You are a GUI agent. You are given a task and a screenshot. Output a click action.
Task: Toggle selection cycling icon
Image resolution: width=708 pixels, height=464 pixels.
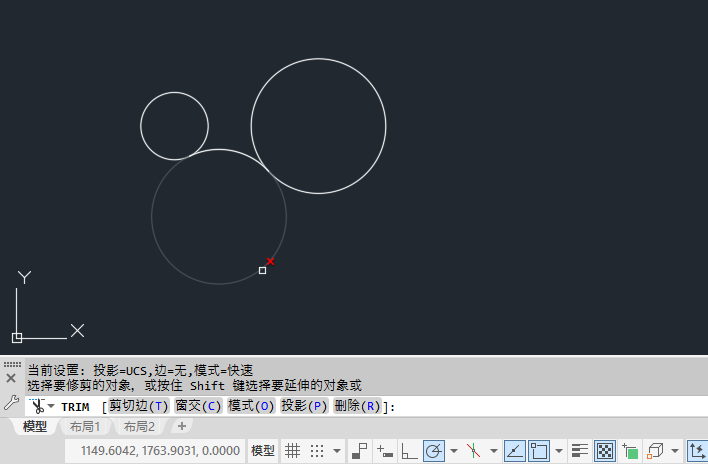coord(630,450)
